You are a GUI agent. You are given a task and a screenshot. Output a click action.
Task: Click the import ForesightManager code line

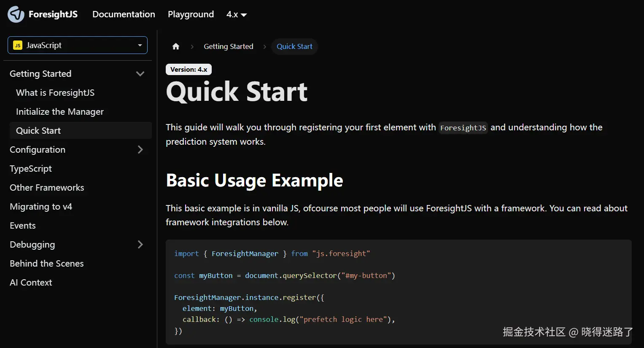272,254
